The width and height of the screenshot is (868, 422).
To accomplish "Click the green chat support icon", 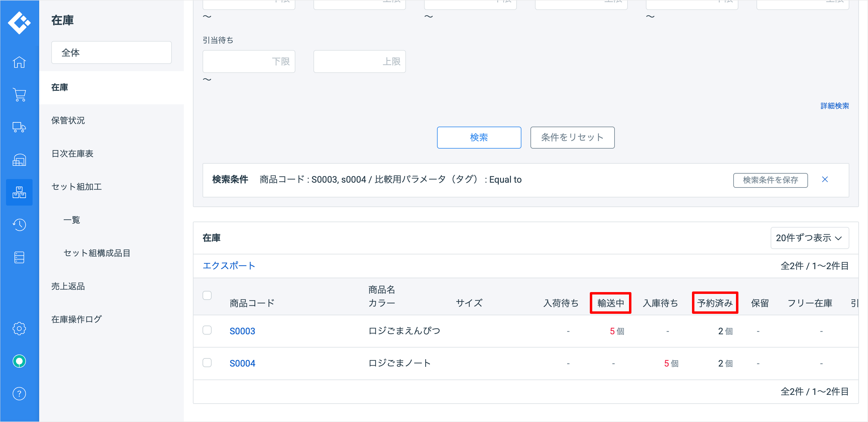I will 19,361.
